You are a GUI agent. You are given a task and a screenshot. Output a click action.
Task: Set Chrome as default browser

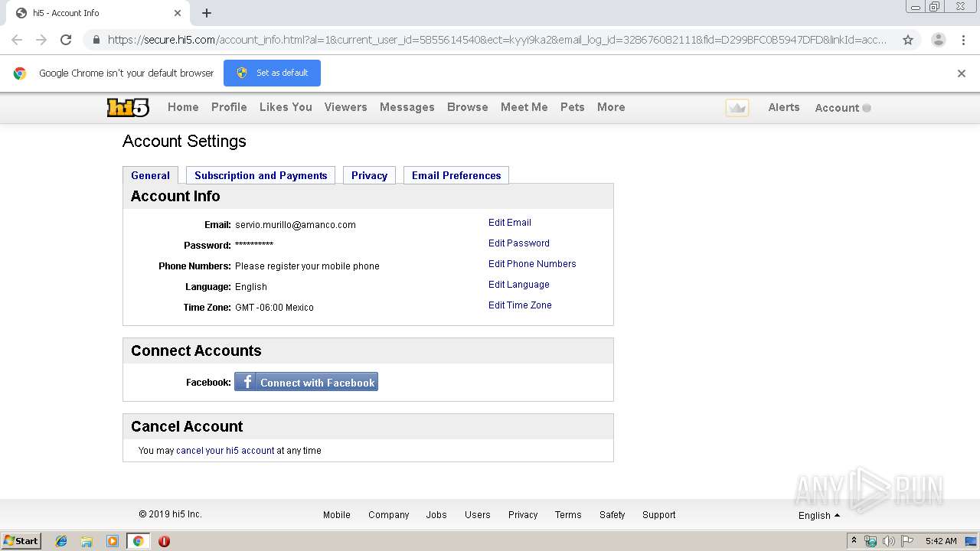[x=272, y=73]
